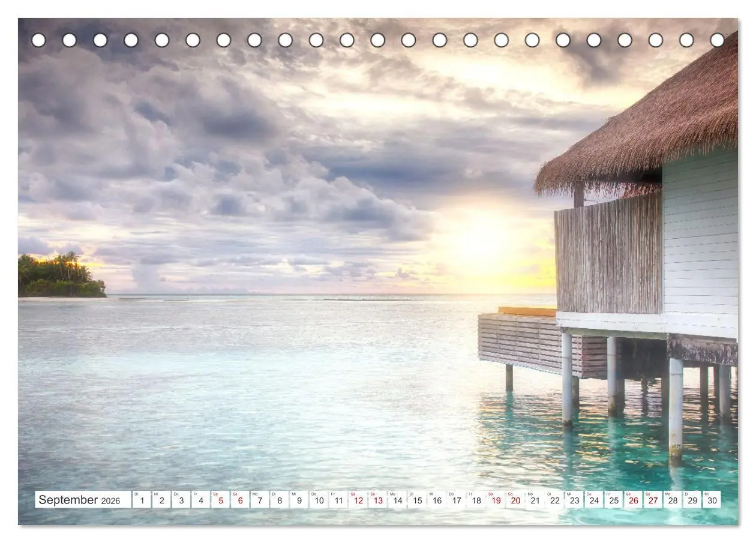
Task: Select day 7 in the calendar strip
Action: coord(260,499)
